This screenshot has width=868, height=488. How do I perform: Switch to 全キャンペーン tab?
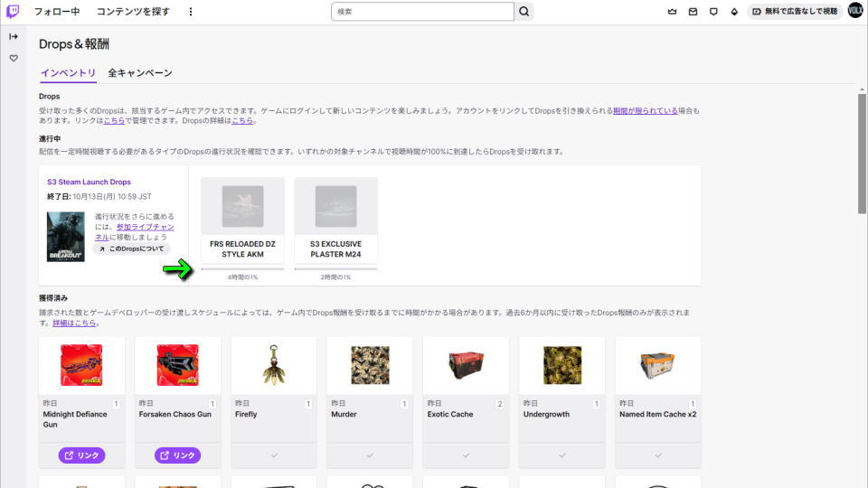pos(140,73)
